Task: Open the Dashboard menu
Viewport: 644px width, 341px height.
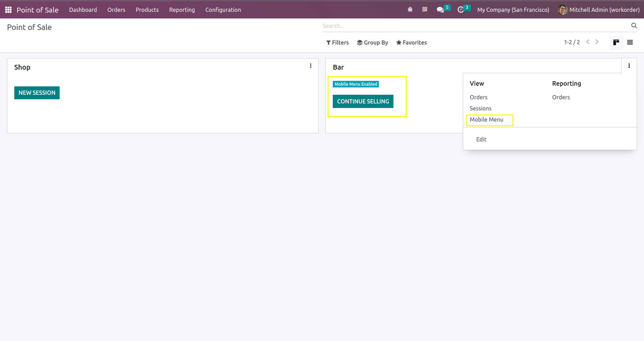Action: [83, 10]
